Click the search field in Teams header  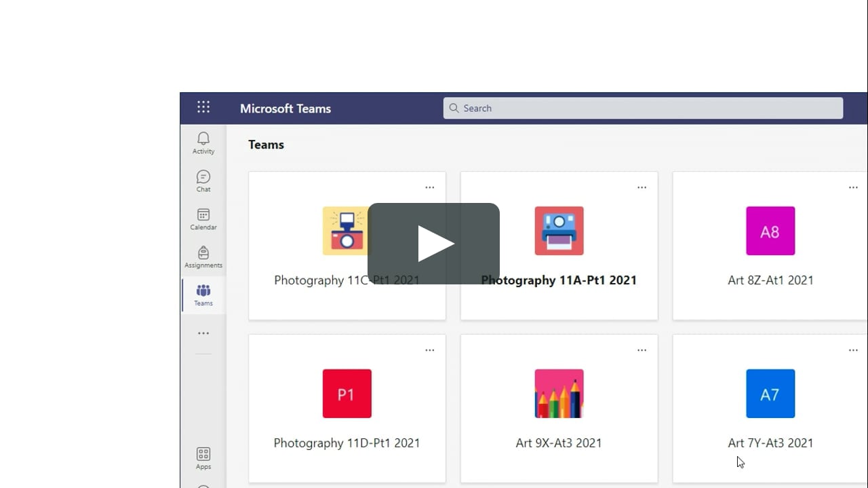[643, 108]
